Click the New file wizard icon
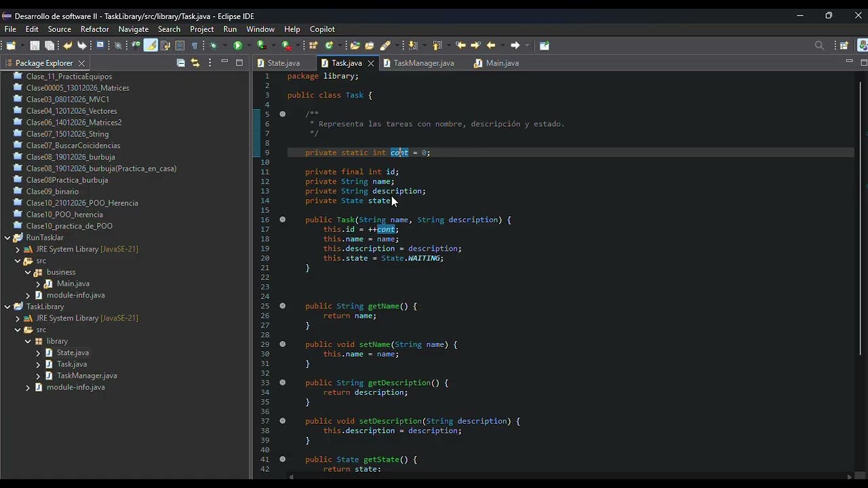 pyautogui.click(x=11, y=45)
